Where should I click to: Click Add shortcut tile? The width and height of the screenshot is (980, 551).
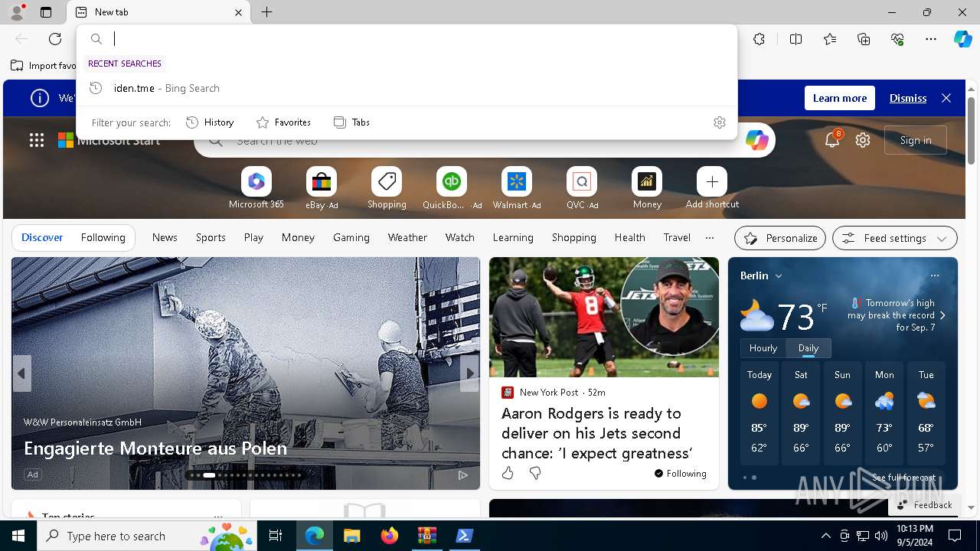pos(712,188)
